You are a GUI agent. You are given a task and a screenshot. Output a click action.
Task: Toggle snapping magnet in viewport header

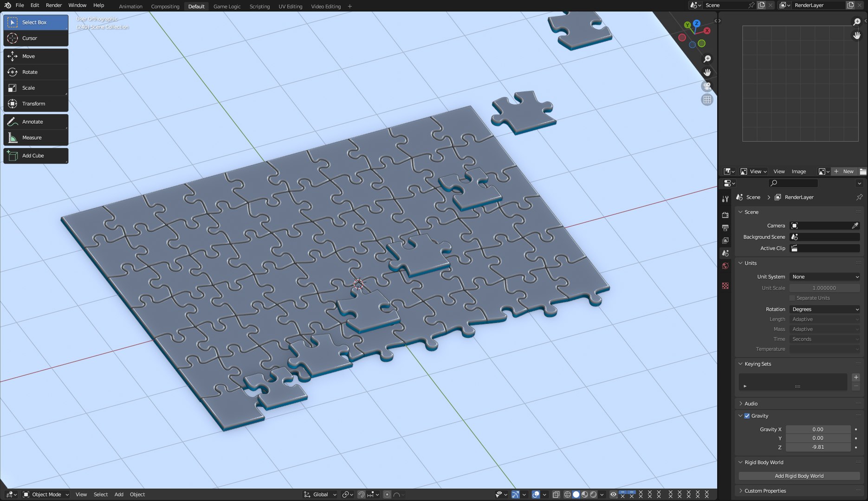click(361, 495)
